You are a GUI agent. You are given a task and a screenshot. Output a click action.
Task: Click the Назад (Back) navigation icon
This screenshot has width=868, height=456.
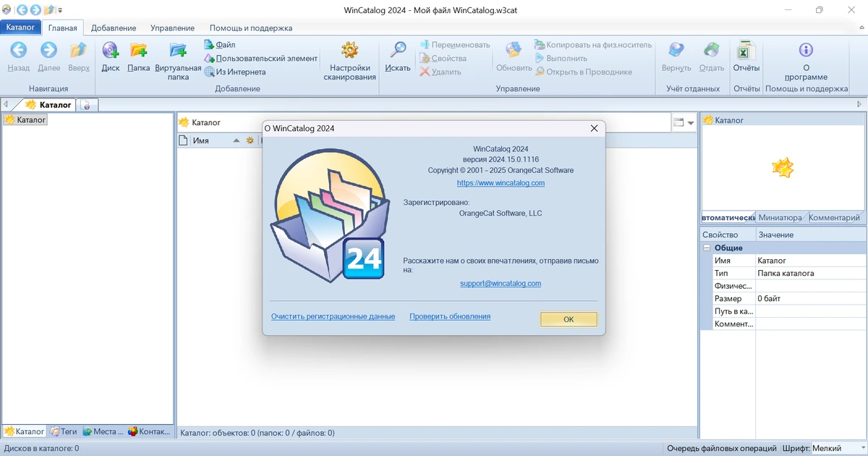point(19,50)
